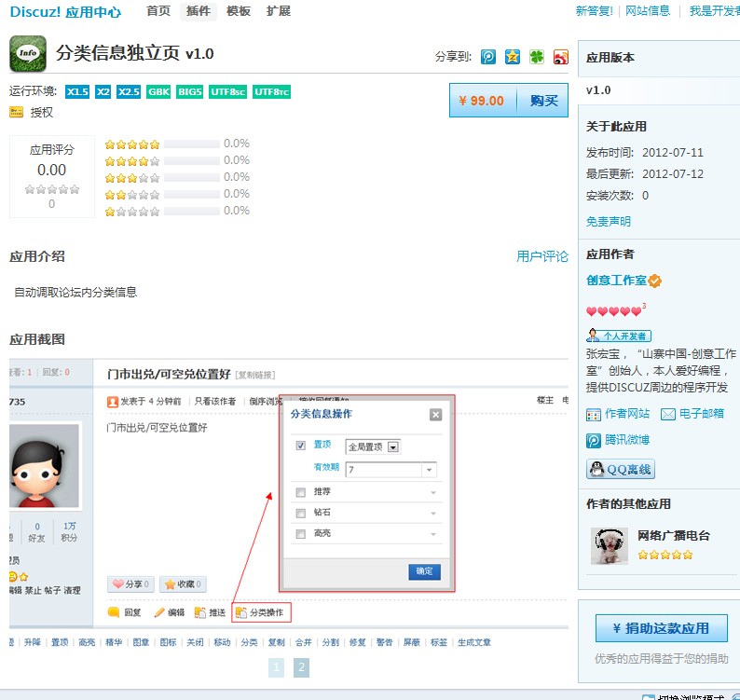This screenshot has height=700, width=740.
Task: Click the 推送 icon
Action: point(200,612)
